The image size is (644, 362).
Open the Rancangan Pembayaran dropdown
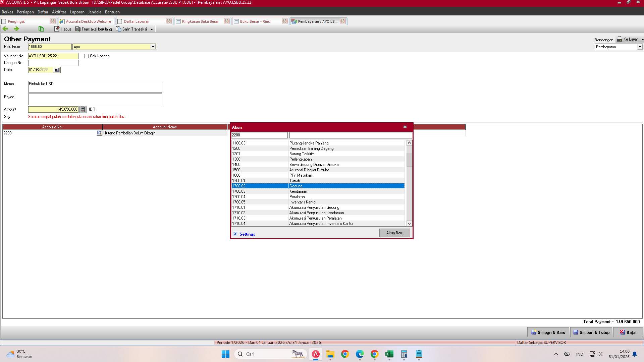click(x=640, y=47)
